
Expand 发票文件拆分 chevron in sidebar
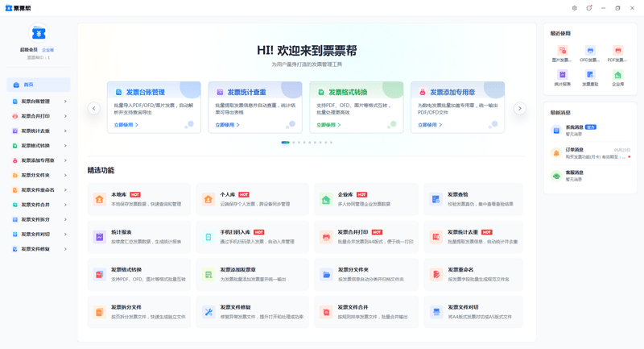pyautogui.click(x=65, y=219)
